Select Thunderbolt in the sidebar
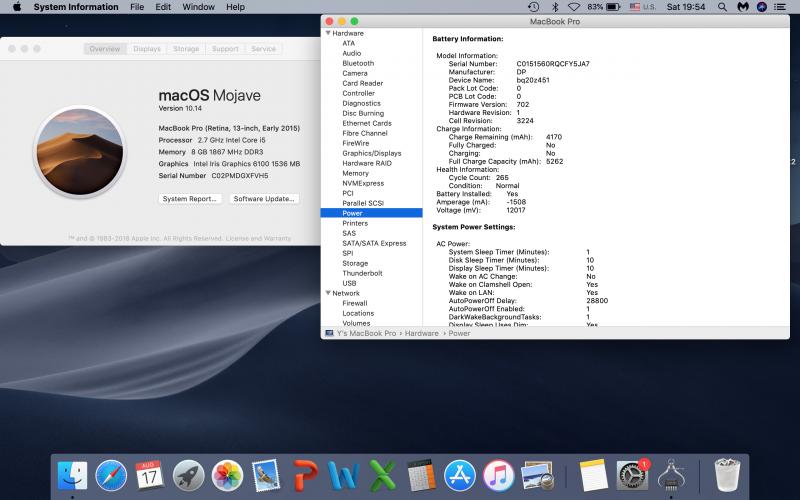Screen dimensions: 800x500 click(362, 273)
